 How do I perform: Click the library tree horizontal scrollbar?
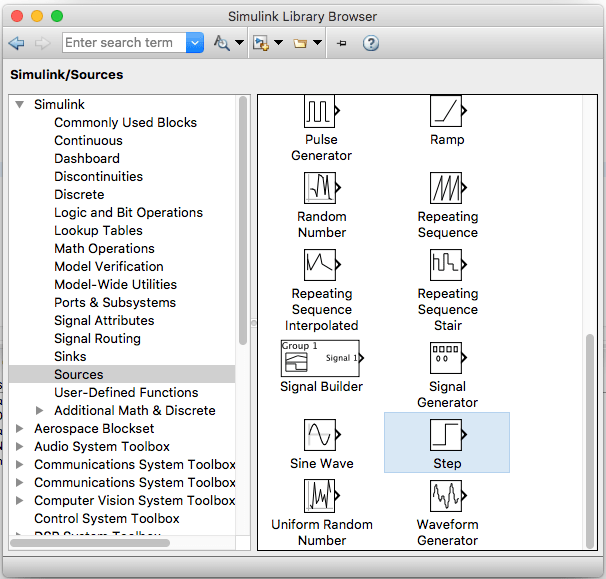click(90, 543)
